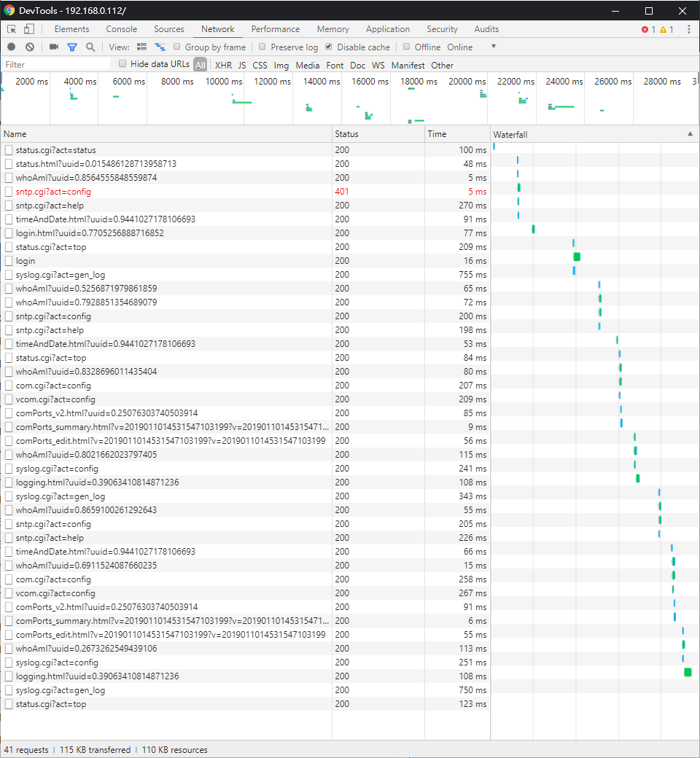Click the 10000 ms overview timeline marker
This screenshot has width=700, height=758.
click(224, 81)
